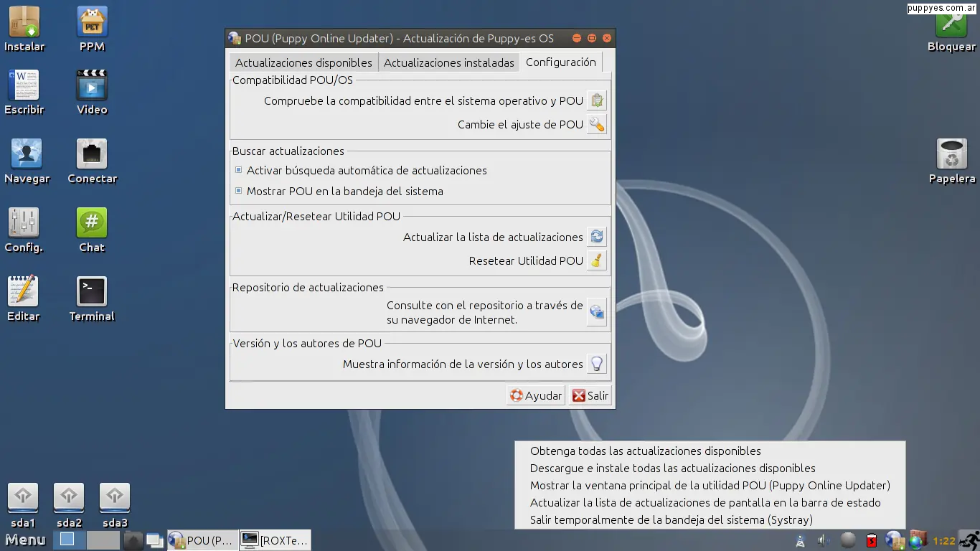Select the Configuración tab

561,62
